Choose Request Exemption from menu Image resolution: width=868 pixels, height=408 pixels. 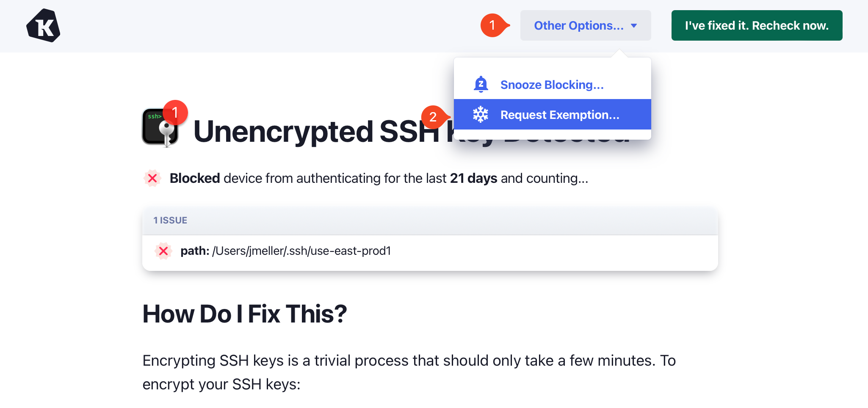pos(559,115)
